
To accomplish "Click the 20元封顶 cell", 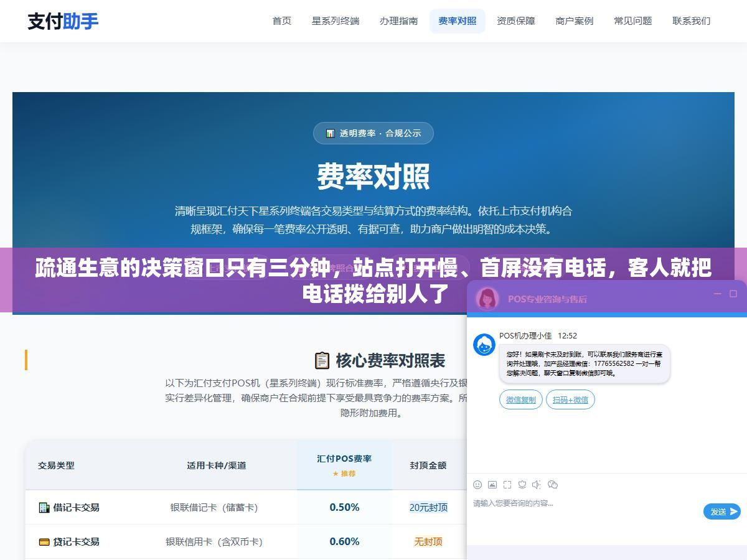I will (x=428, y=507).
